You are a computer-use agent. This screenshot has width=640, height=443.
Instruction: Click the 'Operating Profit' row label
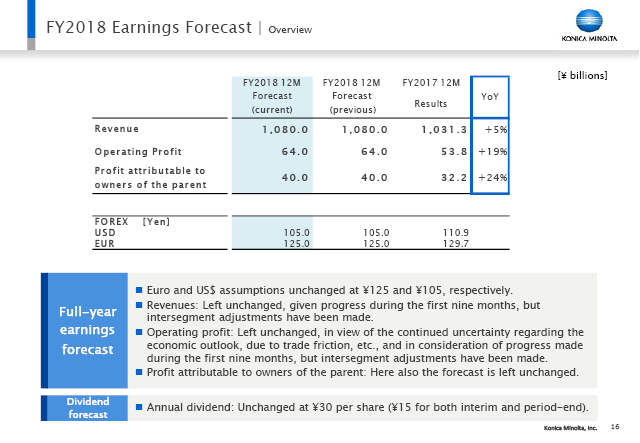click(x=138, y=152)
